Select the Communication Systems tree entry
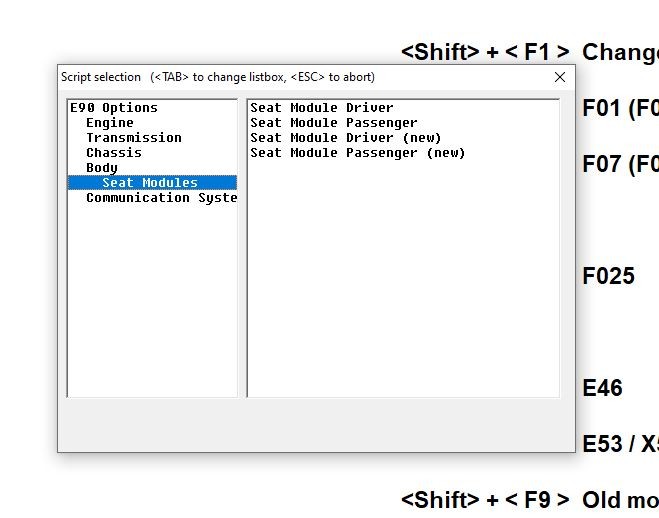Image resolution: width=659 pixels, height=518 pixels. 160,198
